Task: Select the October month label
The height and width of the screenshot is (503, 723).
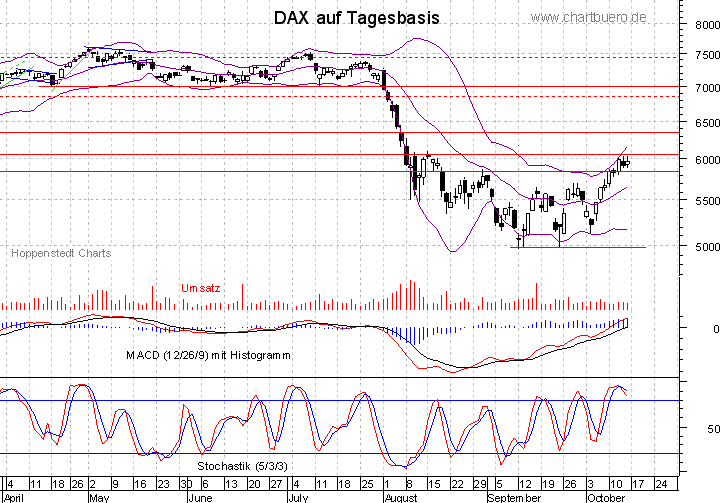Action: tap(605, 498)
